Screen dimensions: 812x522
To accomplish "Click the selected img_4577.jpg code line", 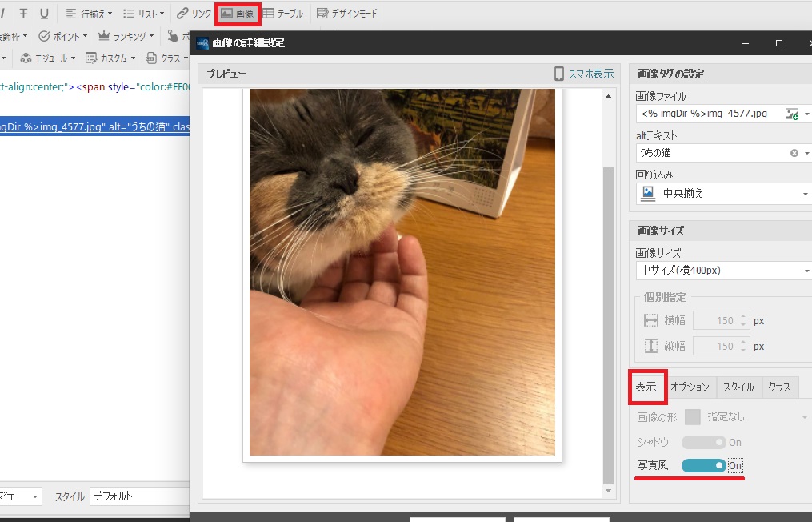I will (94, 126).
